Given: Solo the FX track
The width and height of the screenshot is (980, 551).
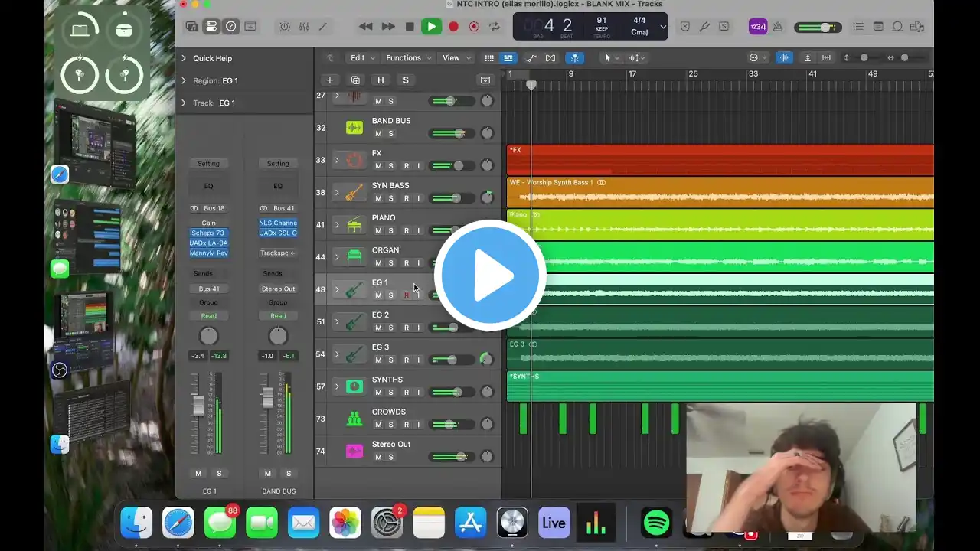Looking at the screenshot, I should [390, 166].
